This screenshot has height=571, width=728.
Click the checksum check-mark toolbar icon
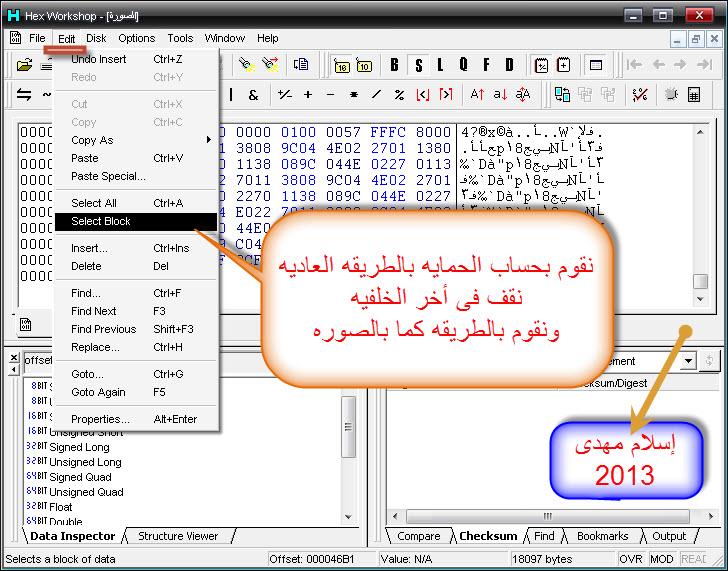pos(639,95)
